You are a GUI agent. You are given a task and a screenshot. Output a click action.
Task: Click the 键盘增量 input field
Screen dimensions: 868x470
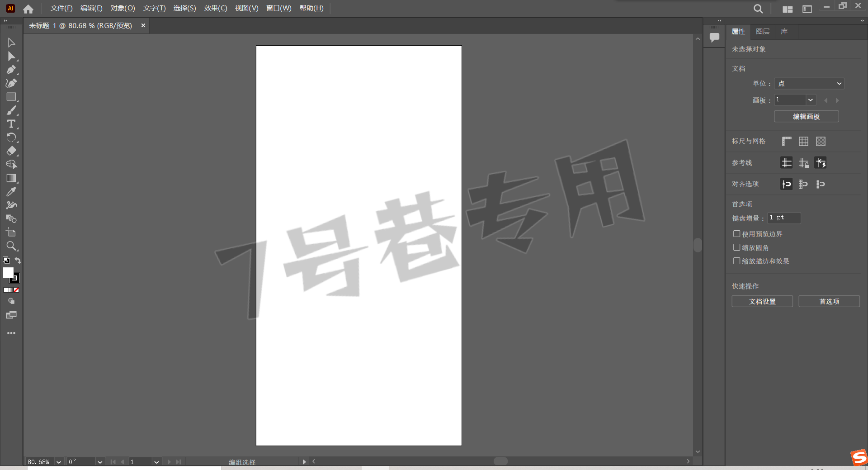coord(784,218)
